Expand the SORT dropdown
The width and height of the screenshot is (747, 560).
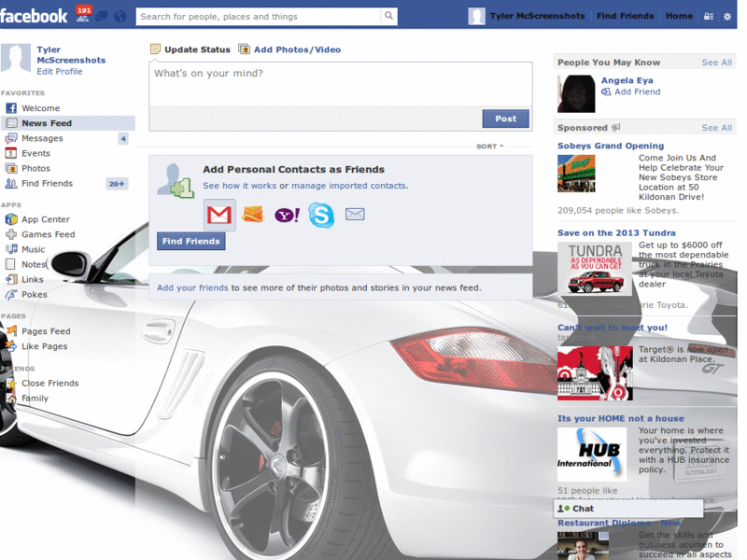(x=489, y=147)
